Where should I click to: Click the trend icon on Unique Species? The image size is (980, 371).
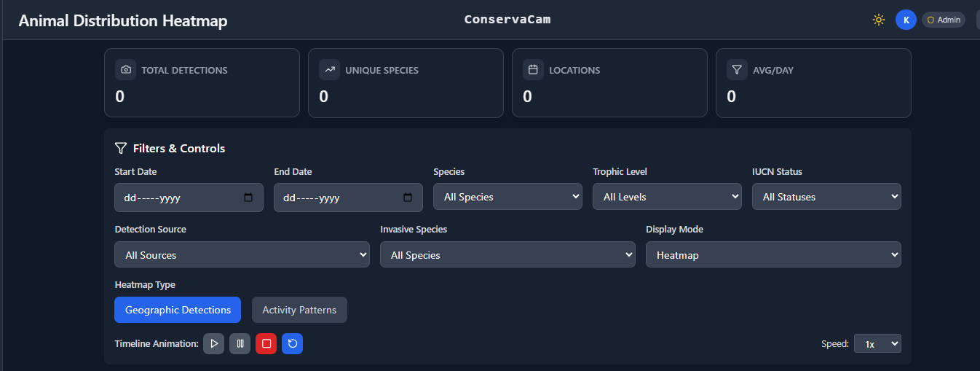point(330,70)
